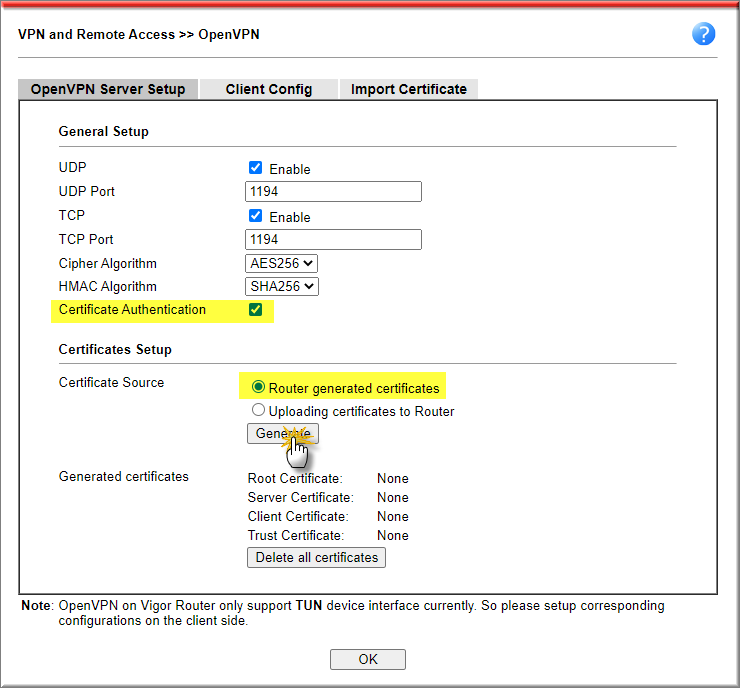Click the Client Certificate None value
This screenshot has width=740, height=688.
pos(393,516)
